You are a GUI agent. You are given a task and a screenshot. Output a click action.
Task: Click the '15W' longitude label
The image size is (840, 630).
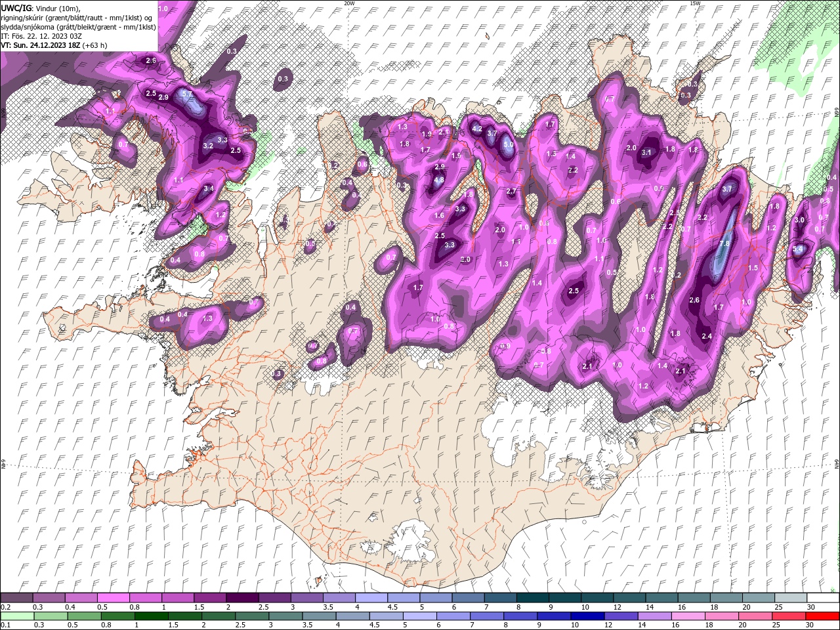coord(695,3)
